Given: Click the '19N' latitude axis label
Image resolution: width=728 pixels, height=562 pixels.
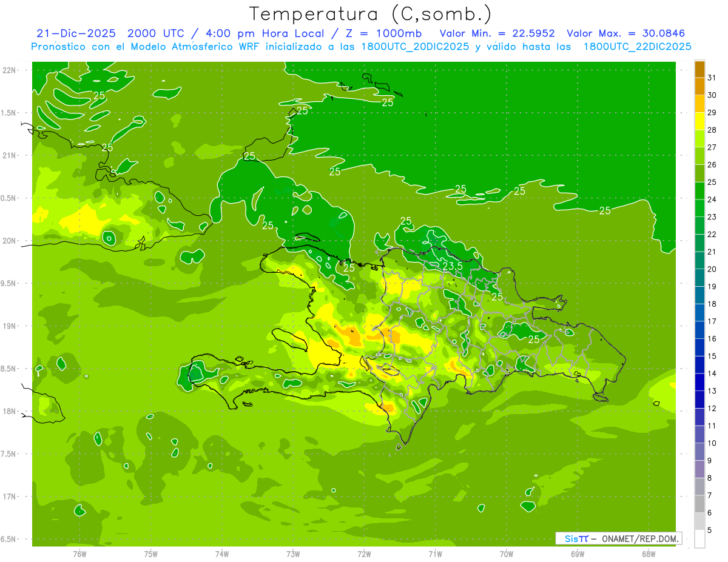Looking at the screenshot, I should [x=9, y=326].
